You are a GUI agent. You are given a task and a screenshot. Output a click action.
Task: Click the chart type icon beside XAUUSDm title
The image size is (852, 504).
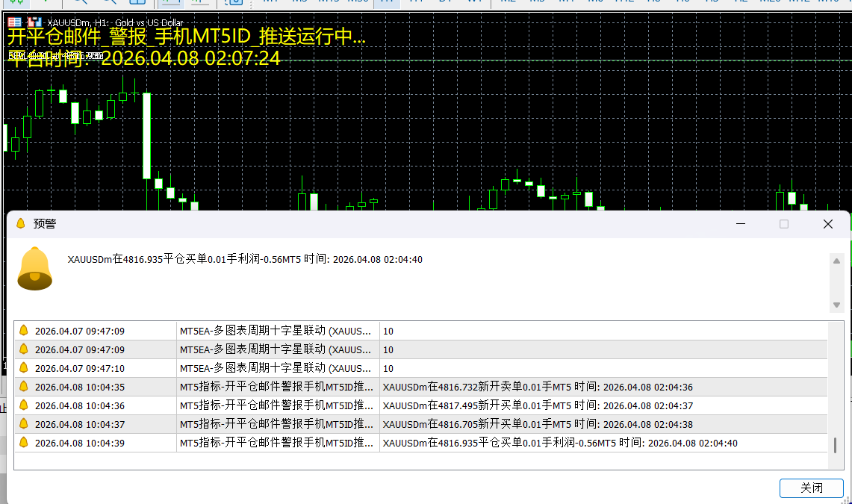click(x=34, y=22)
